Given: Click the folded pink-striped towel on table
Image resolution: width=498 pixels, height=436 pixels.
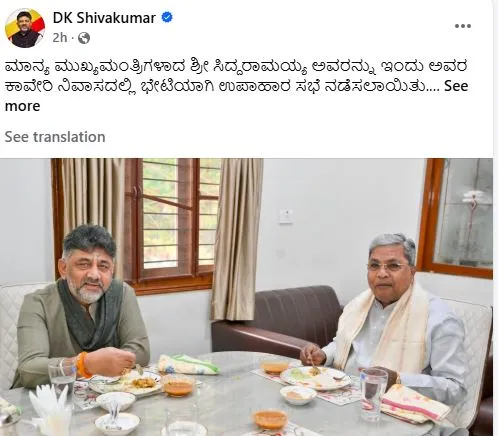Looking at the screenshot, I should point(414,404).
